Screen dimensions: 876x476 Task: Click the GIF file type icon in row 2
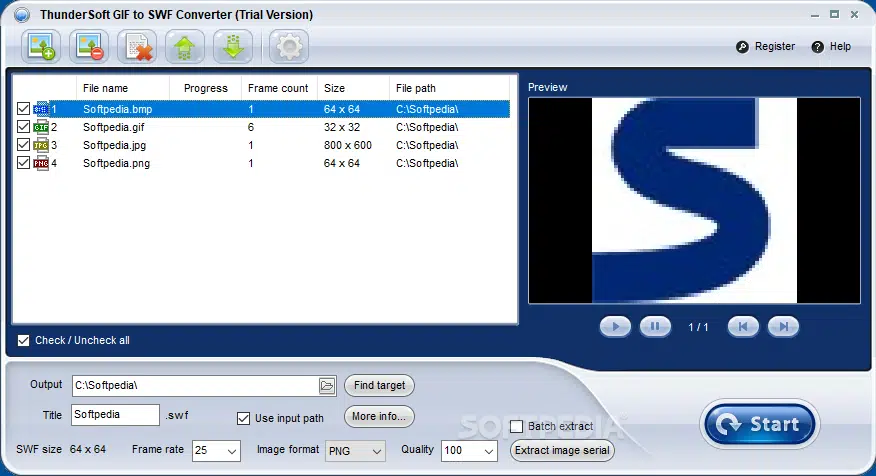[41, 127]
